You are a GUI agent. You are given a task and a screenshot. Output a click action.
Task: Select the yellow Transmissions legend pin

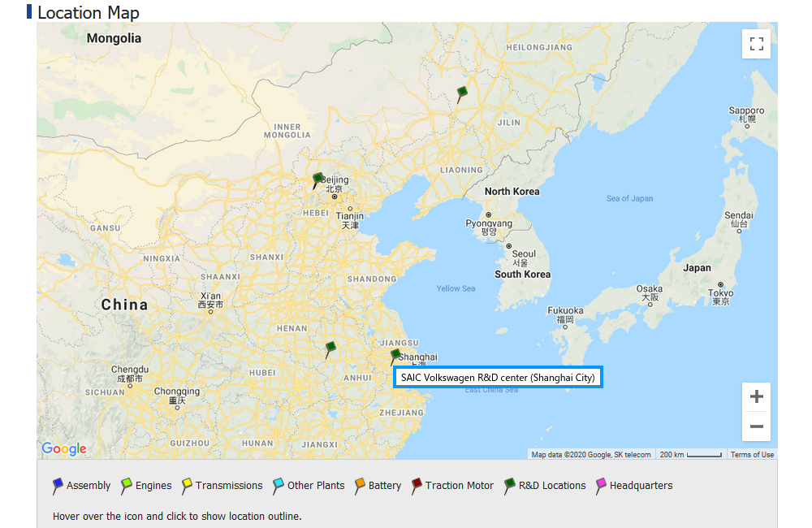(x=187, y=486)
